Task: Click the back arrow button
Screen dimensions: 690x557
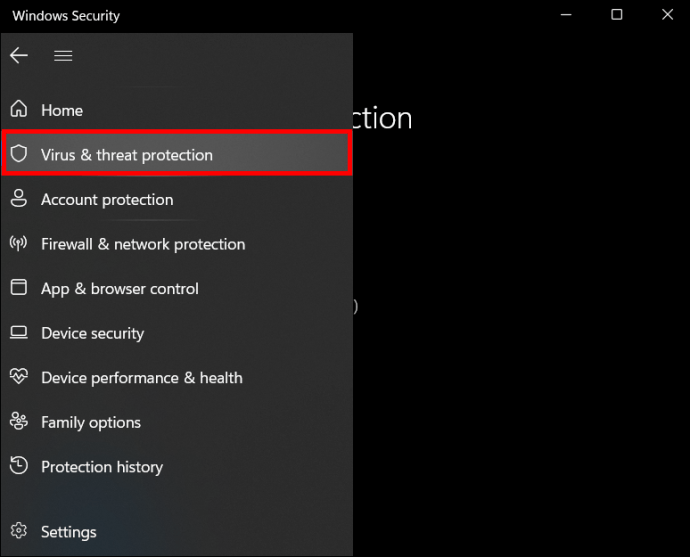Action: tap(19, 56)
